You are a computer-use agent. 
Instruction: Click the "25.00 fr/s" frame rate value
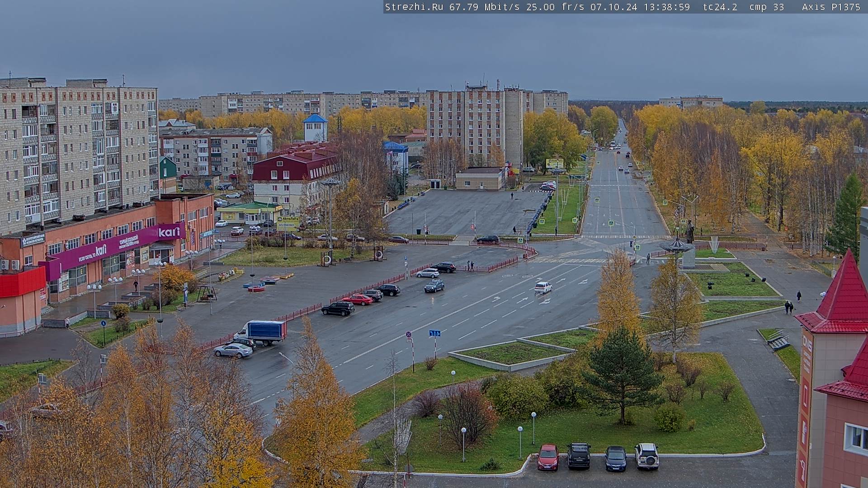coord(555,7)
